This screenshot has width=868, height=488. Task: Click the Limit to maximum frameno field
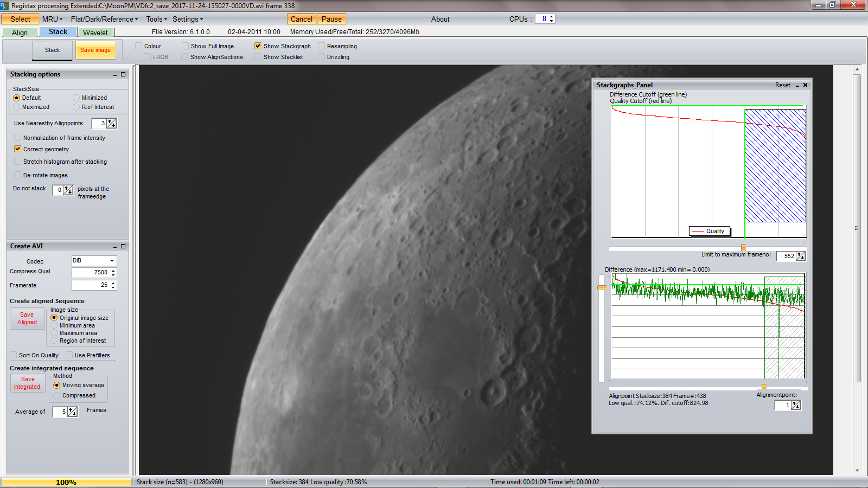click(x=786, y=256)
